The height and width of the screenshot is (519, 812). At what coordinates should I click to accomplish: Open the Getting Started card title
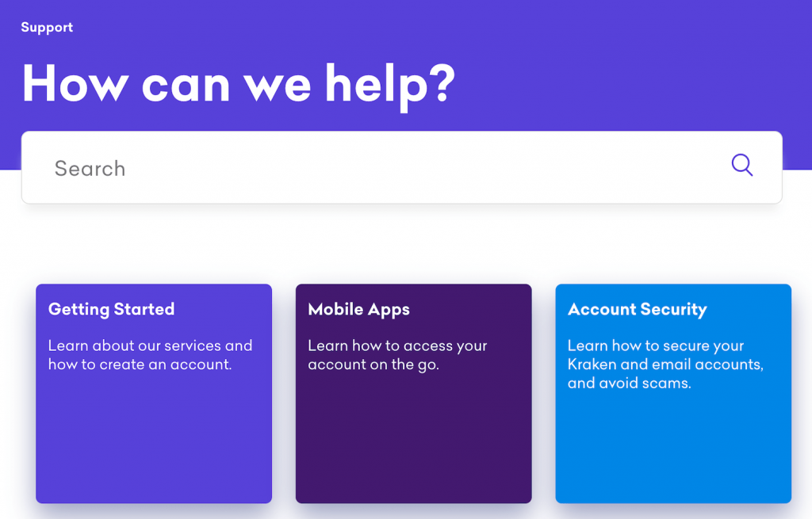click(x=111, y=309)
